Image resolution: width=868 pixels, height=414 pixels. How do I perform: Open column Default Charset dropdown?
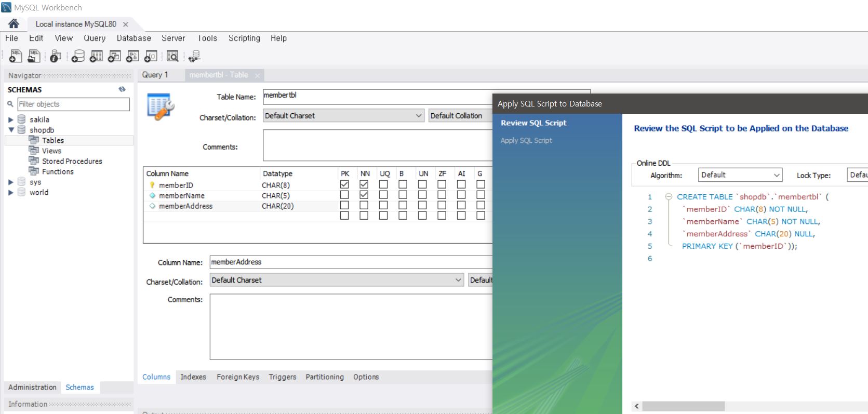[x=337, y=280]
